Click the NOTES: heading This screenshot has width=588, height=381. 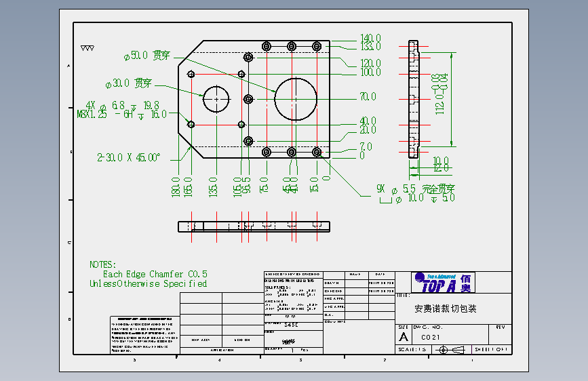click(103, 265)
